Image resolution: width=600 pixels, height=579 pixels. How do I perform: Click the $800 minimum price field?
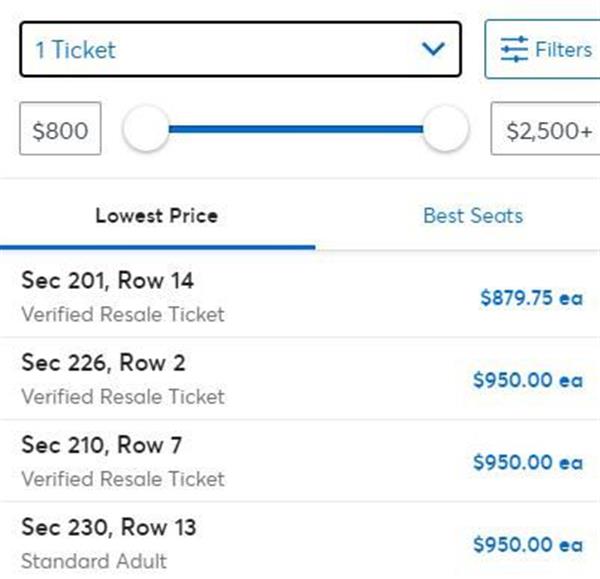pos(60,129)
